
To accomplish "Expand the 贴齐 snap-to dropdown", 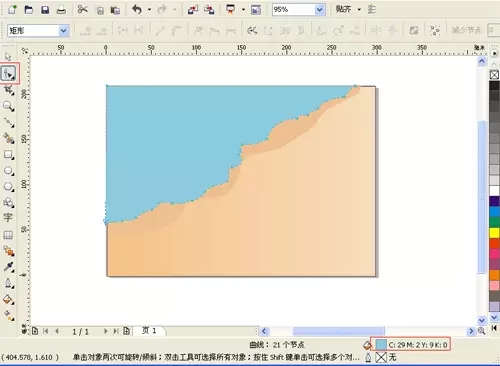I will click(359, 9).
